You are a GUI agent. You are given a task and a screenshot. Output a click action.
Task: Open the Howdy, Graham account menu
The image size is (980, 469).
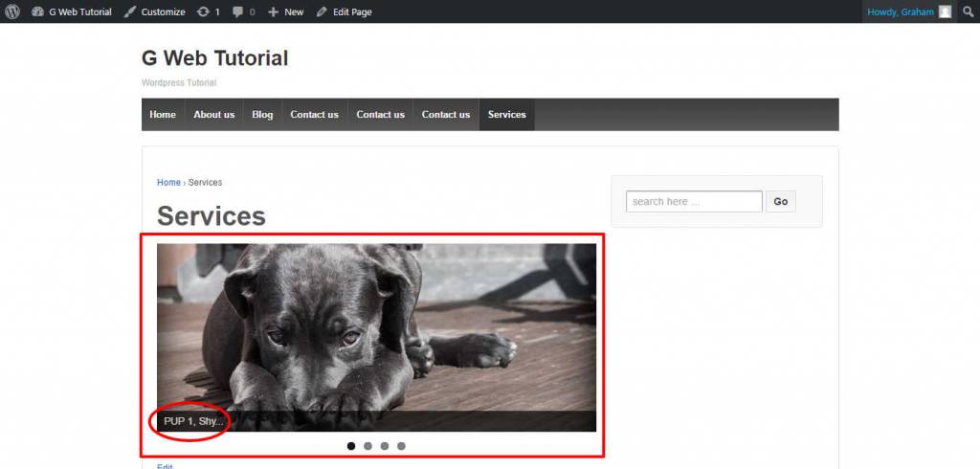909,11
